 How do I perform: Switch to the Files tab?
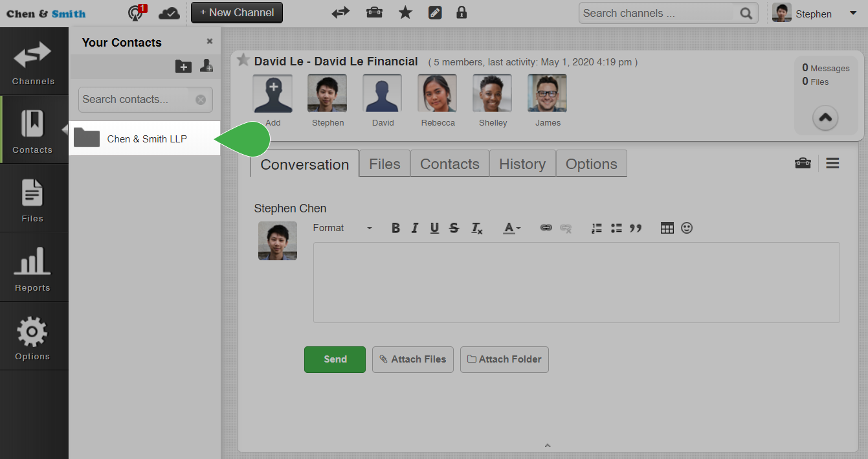click(384, 163)
